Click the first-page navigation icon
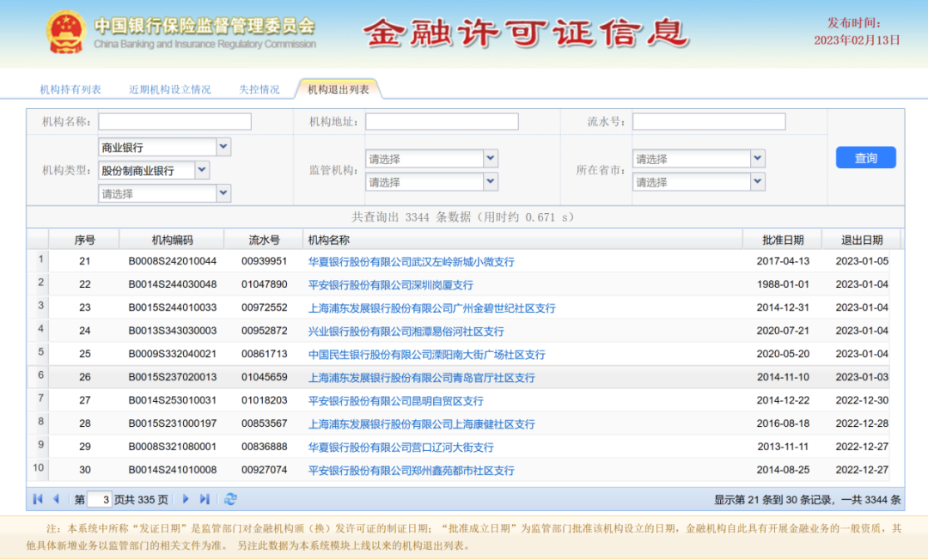 click(x=38, y=498)
